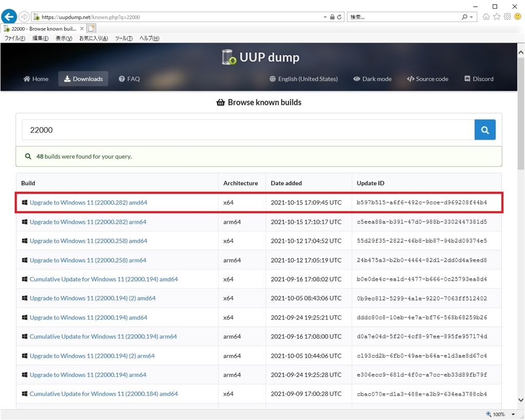Open the zoom level 100% dropdown
Image resolution: width=525 pixels, height=420 pixels.
[513, 414]
